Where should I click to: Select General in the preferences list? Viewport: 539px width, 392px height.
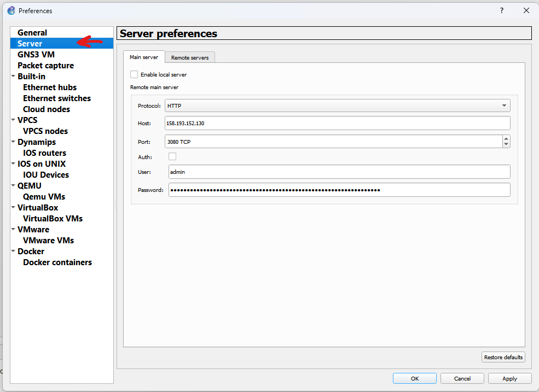click(32, 33)
